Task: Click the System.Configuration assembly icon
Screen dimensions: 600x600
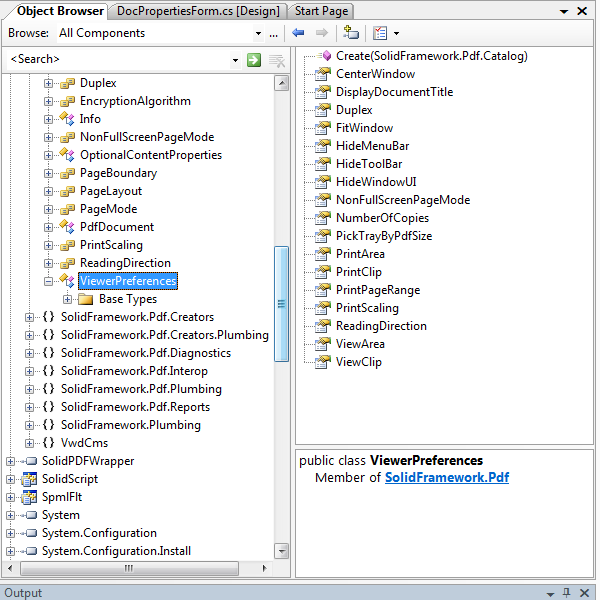Action: tap(31, 533)
